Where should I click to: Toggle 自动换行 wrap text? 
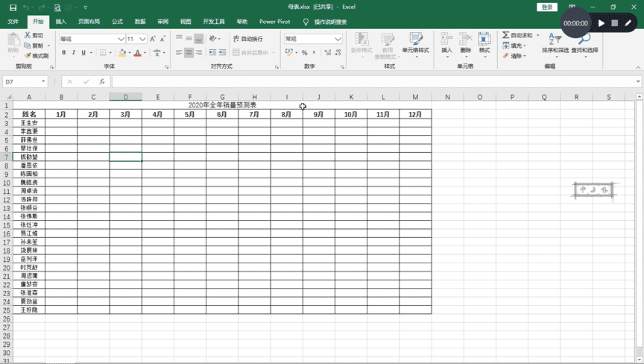[248, 39]
